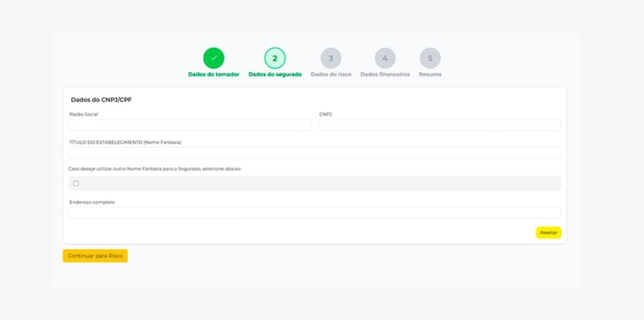644x320 pixels.
Task: Focus the Endereço completo input field
Action: click(x=314, y=212)
